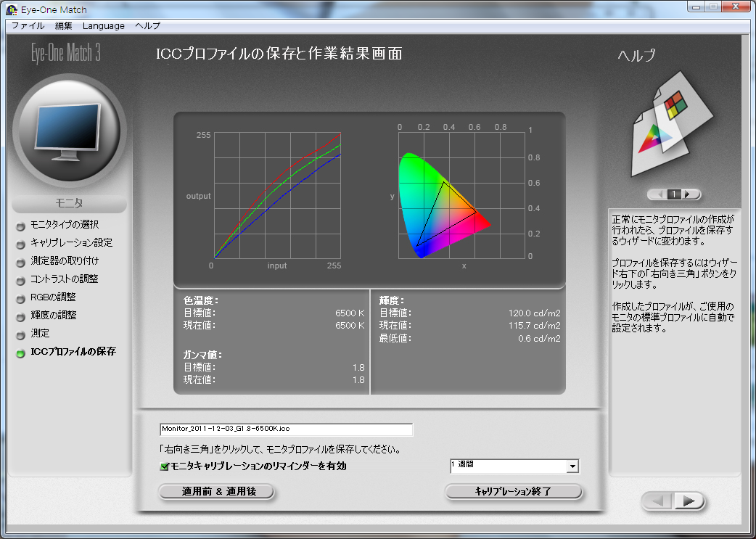Image resolution: width=756 pixels, height=539 pixels.
Task: Click the Eye-One Match title bar app icon
Action: (x=12, y=9)
